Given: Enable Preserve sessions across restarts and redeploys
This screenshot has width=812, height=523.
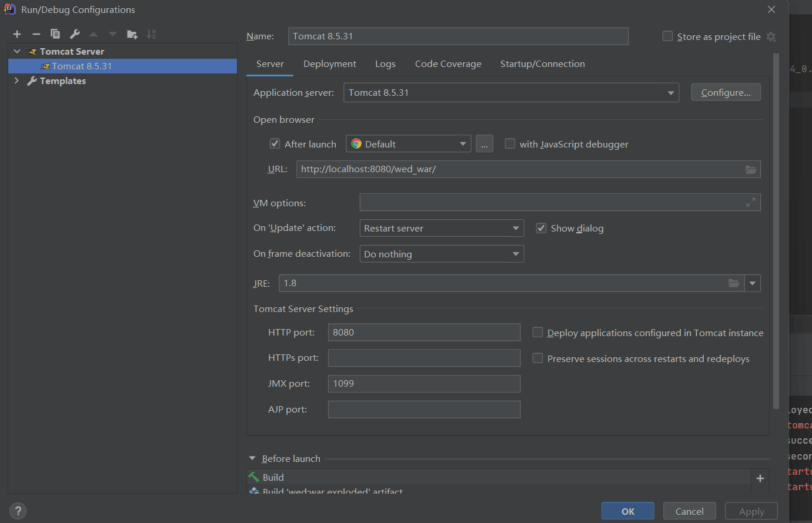Looking at the screenshot, I should [537, 358].
